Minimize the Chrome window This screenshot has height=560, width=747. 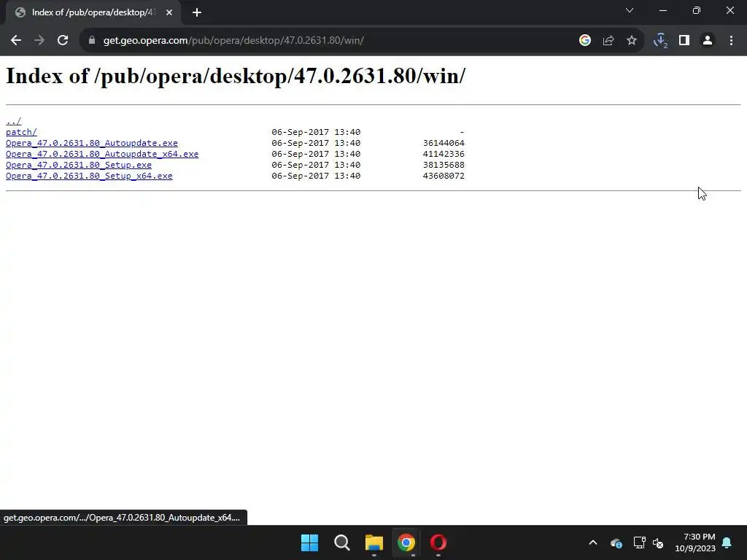662,10
